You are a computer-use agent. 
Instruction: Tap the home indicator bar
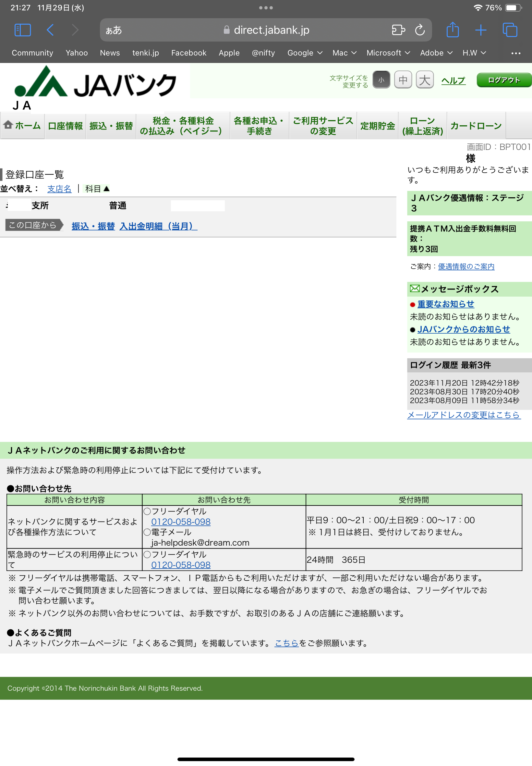[266, 759]
